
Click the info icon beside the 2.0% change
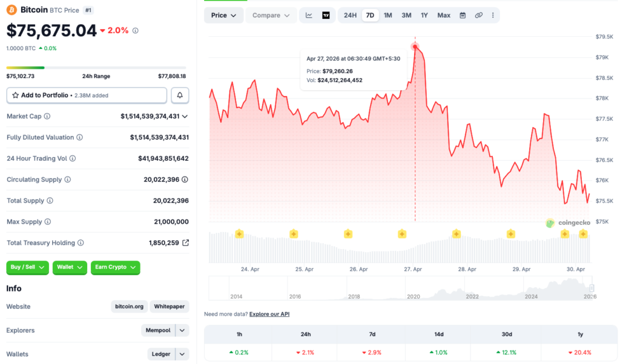[136, 31]
